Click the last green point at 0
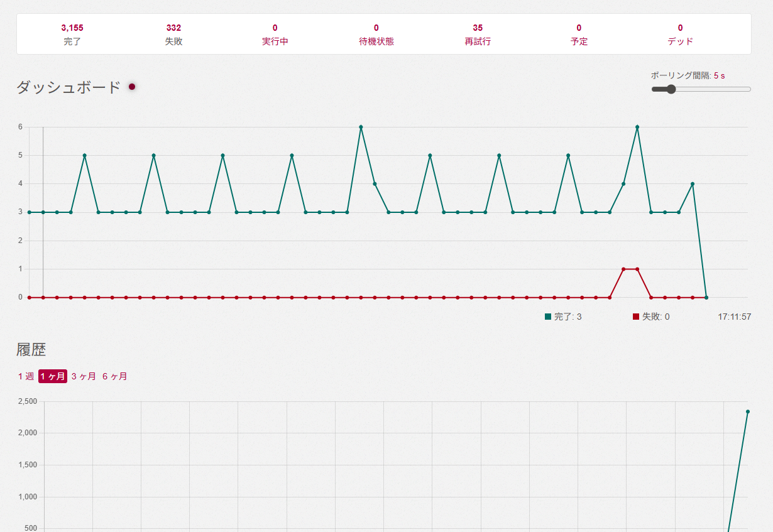 pos(706,297)
